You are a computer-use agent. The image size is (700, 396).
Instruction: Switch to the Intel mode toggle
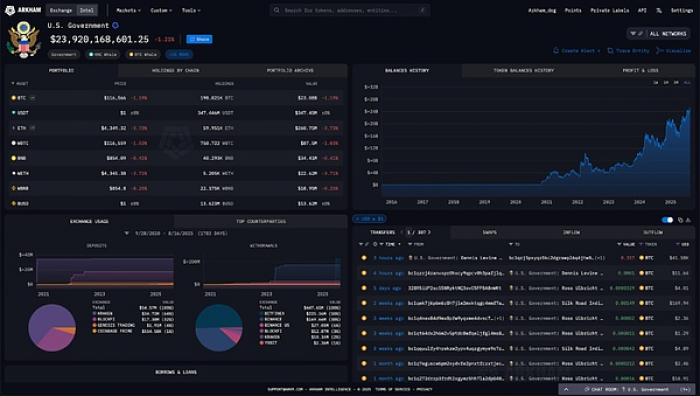87,10
